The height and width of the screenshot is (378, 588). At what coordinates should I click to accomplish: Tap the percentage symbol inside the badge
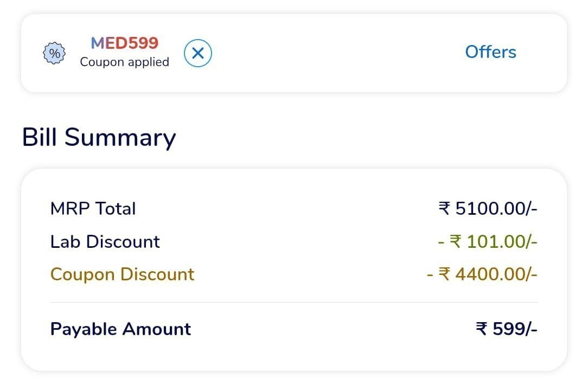tap(53, 53)
